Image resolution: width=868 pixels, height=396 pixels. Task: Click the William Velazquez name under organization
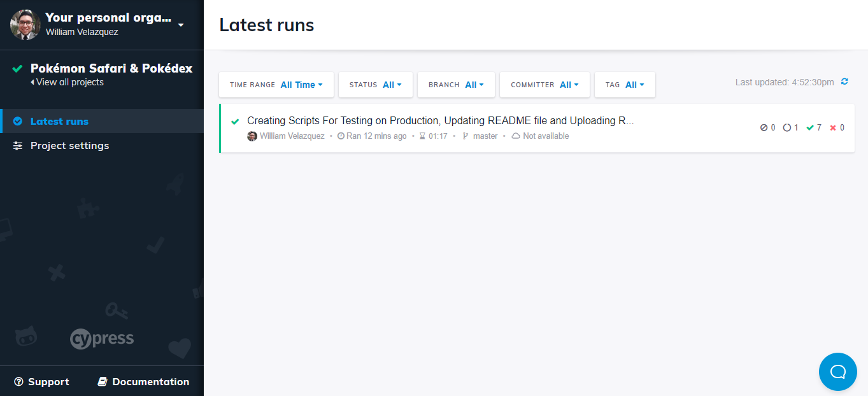click(82, 32)
